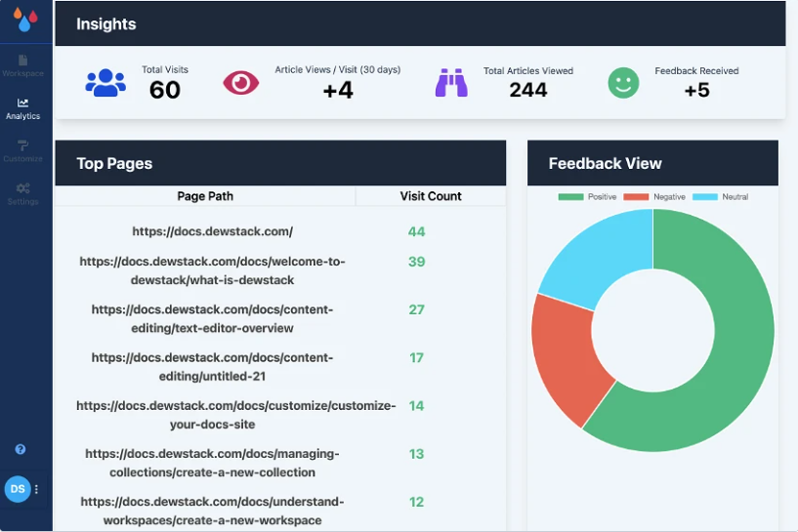Open the Customize paint roller section
Viewport: 798px width, 532px height.
[22, 151]
